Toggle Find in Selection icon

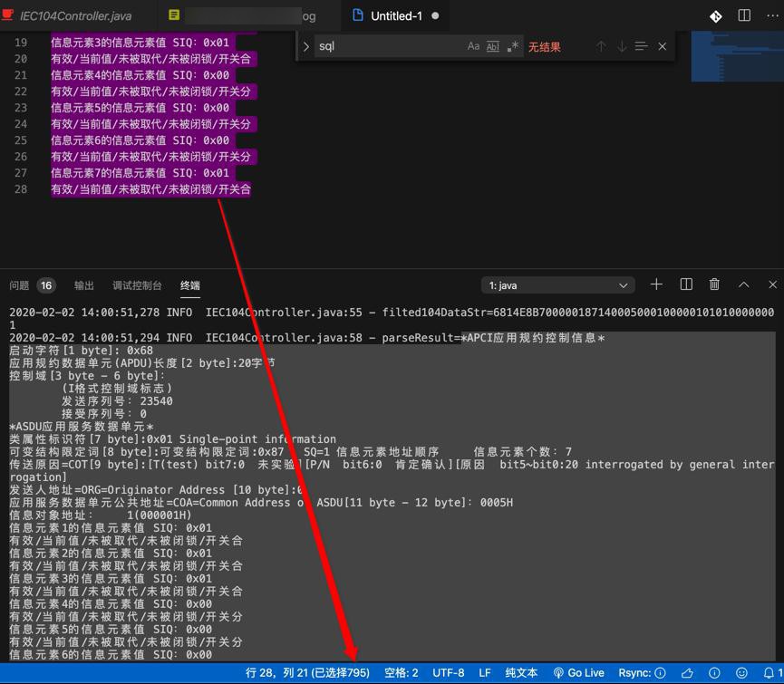pos(641,46)
